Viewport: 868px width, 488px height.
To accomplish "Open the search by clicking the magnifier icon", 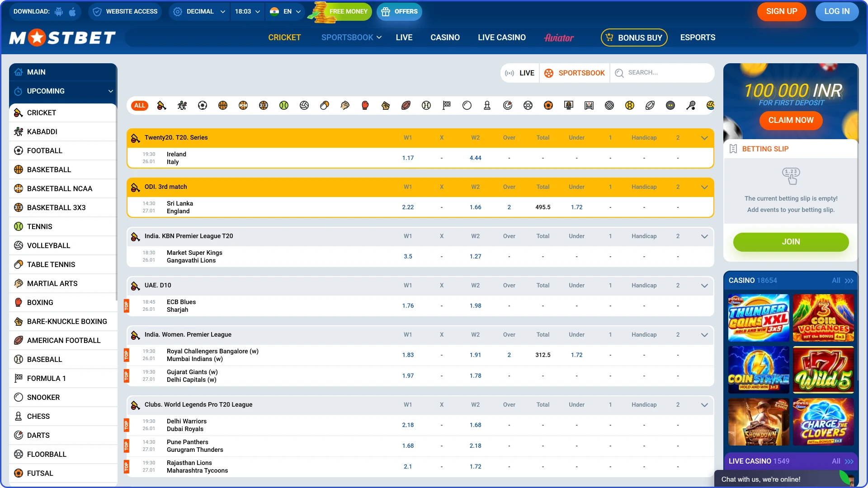I will (x=619, y=73).
